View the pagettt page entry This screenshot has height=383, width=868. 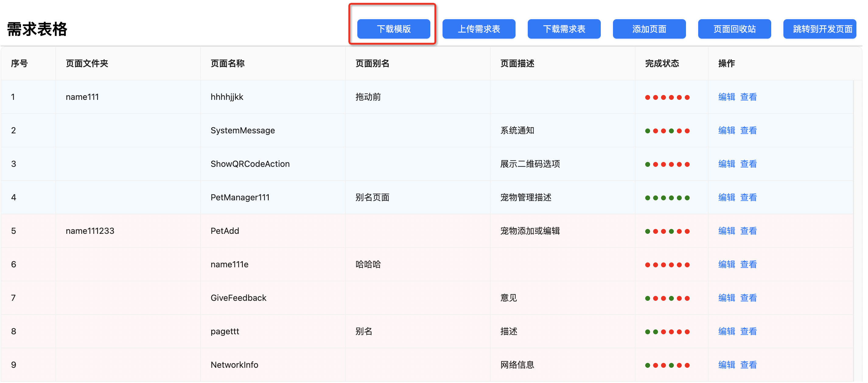tap(748, 331)
